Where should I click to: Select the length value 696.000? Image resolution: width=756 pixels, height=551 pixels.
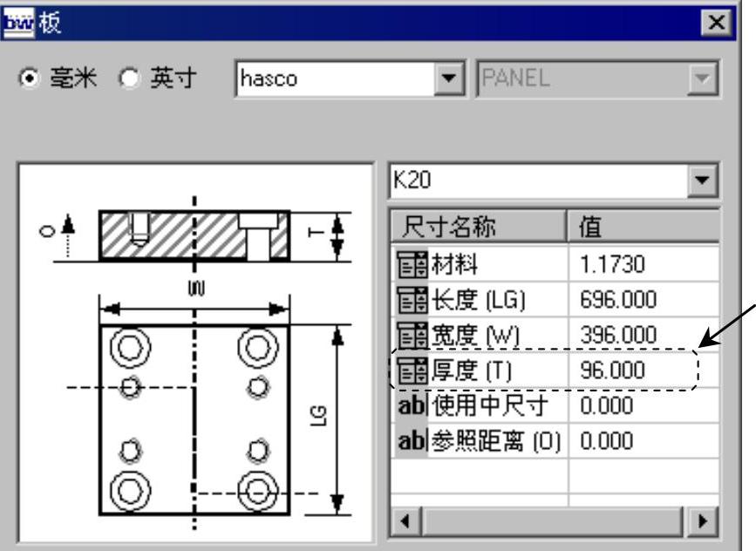618,300
